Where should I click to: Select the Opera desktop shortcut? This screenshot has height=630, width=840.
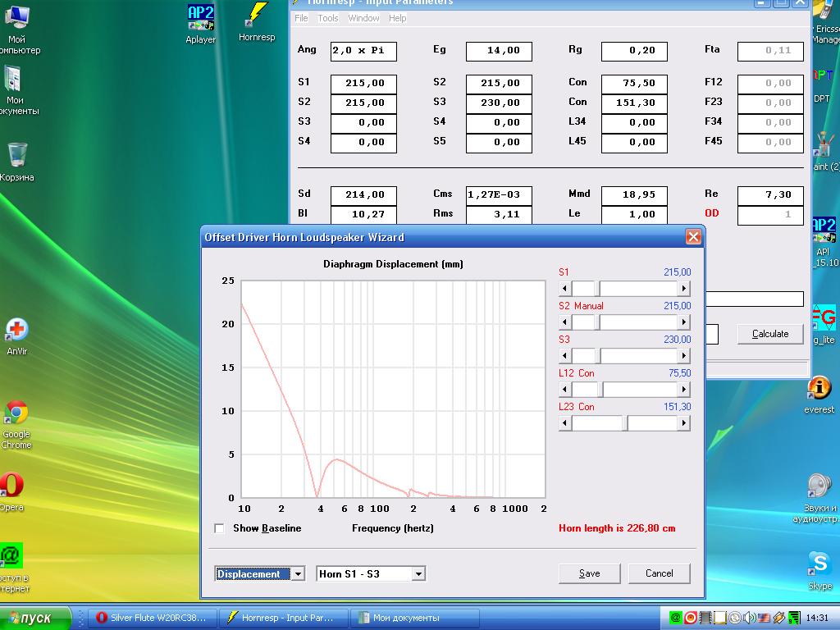click(11, 491)
